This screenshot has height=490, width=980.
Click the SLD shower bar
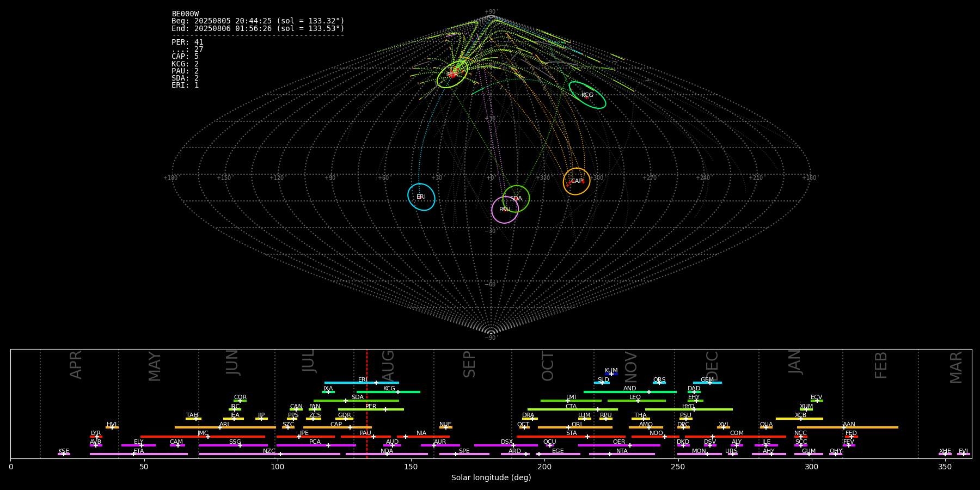click(x=602, y=383)
